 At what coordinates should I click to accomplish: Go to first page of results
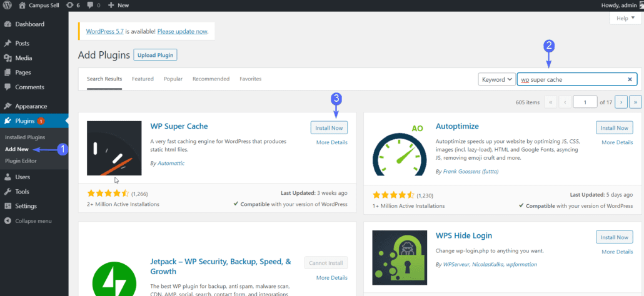pyautogui.click(x=550, y=102)
